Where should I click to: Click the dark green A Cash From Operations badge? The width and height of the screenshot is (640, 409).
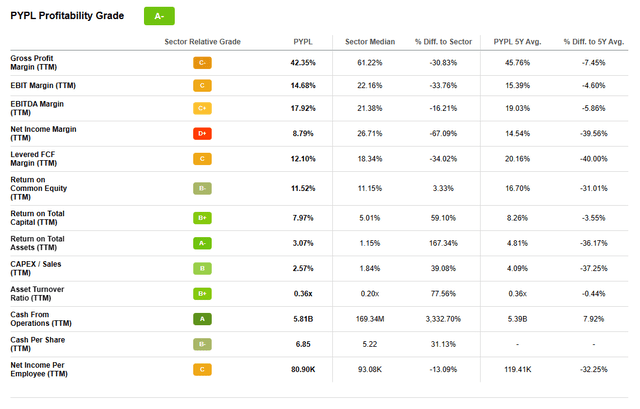(x=203, y=320)
